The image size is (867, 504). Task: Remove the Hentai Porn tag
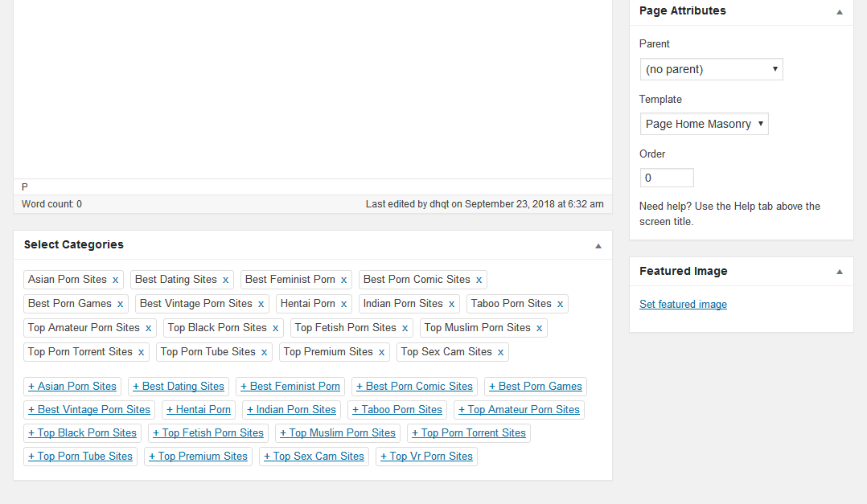pos(343,304)
